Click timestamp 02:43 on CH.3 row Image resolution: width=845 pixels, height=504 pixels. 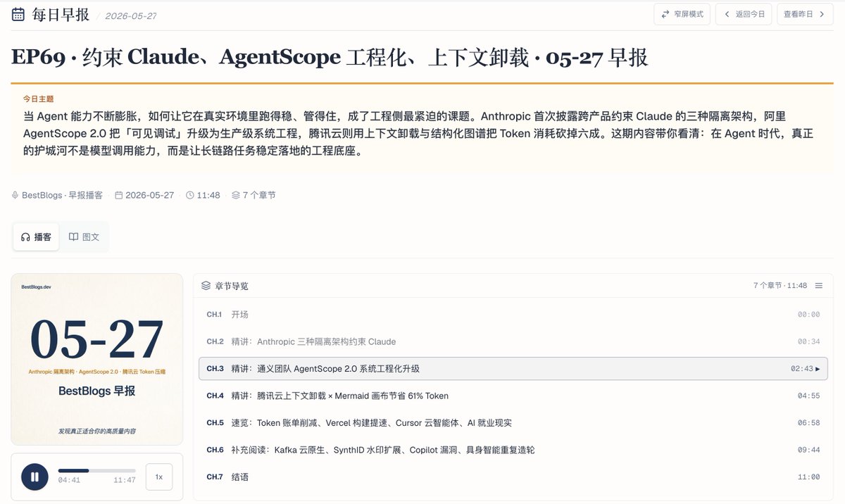pos(802,369)
